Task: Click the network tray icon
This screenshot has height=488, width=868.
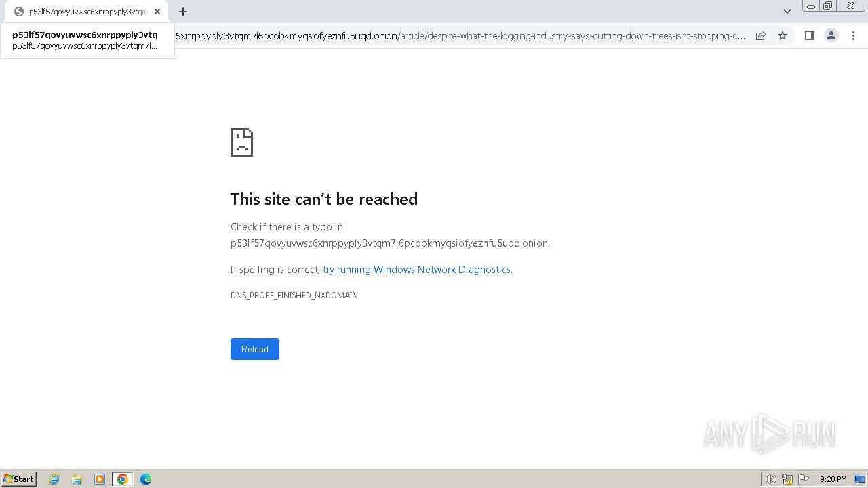Action: click(x=787, y=479)
